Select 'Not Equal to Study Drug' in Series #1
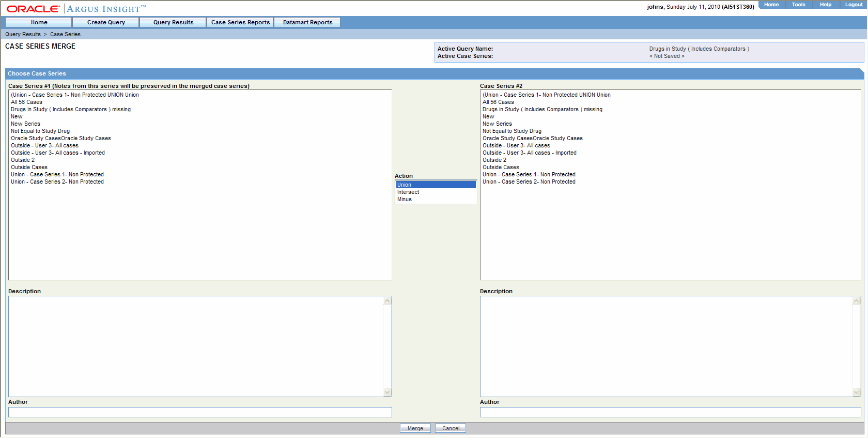The width and height of the screenshot is (868, 438). (199, 131)
